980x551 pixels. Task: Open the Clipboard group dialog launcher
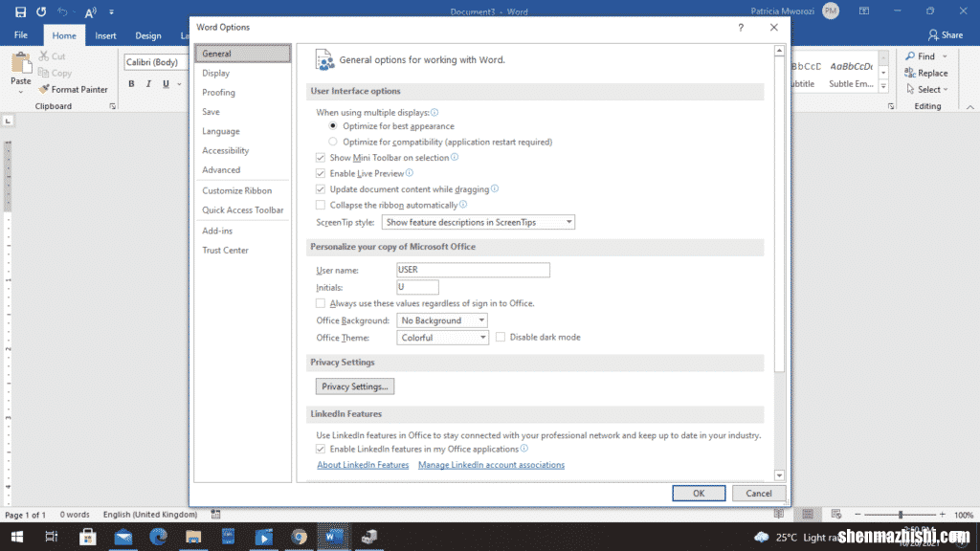pos(113,106)
